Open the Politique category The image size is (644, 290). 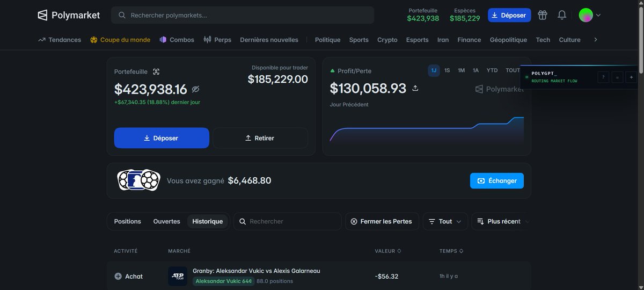tap(327, 40)
